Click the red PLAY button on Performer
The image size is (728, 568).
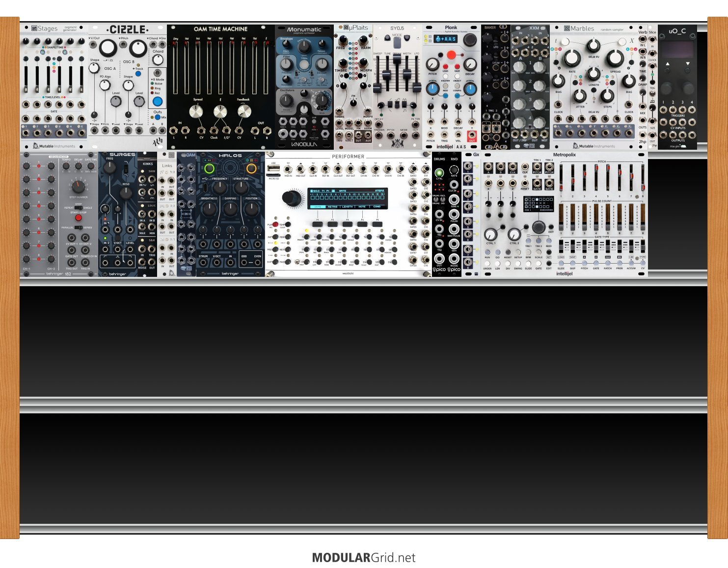pos(275,224)
